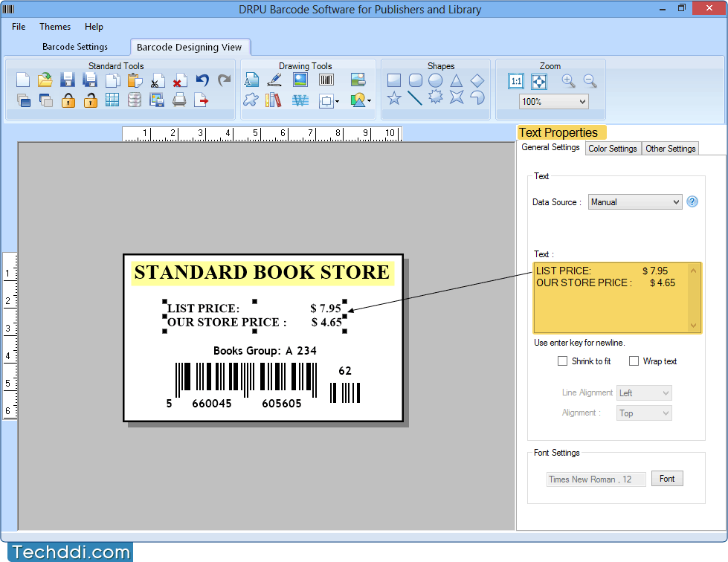Select the line drawing tool
The width and height of the screenshot is (728, 562).
(x=415, y=98)
